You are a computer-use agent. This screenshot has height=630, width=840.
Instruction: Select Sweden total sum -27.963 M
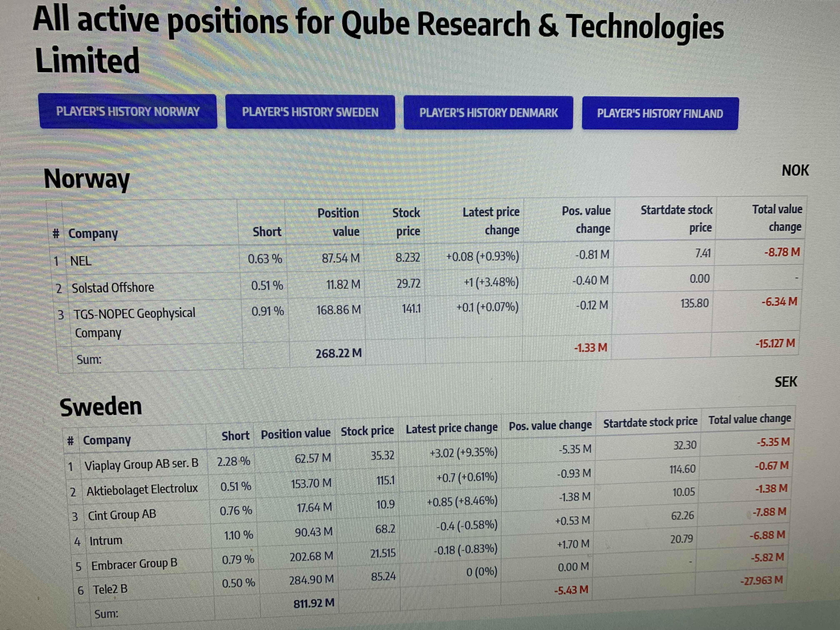coord(761,581)
